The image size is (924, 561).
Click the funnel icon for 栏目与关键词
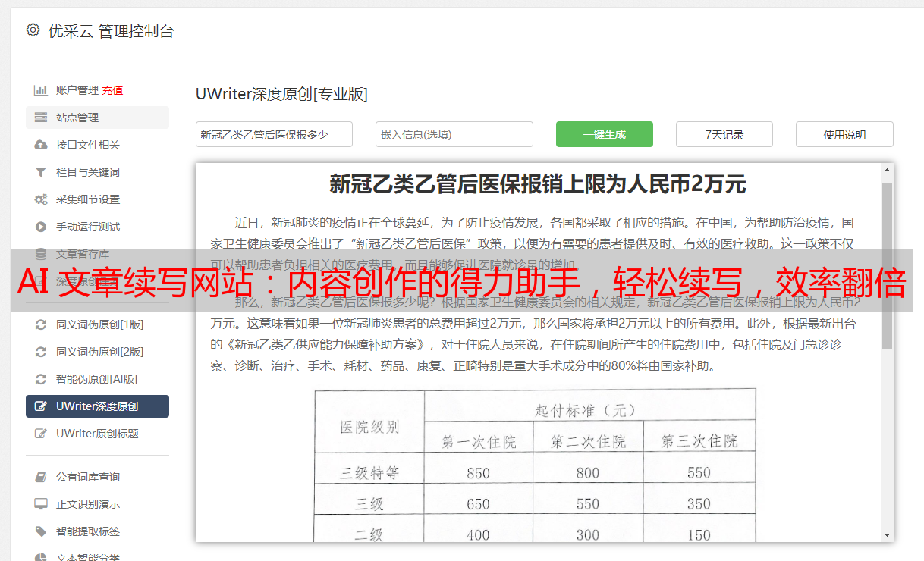coord(41,172)
